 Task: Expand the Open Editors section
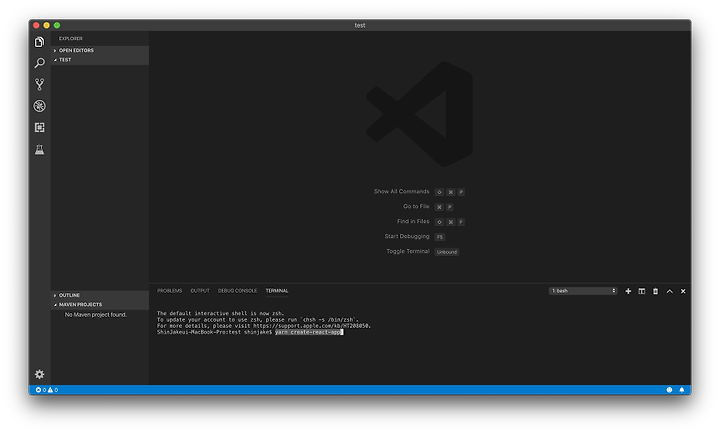[x=100, y=51]
